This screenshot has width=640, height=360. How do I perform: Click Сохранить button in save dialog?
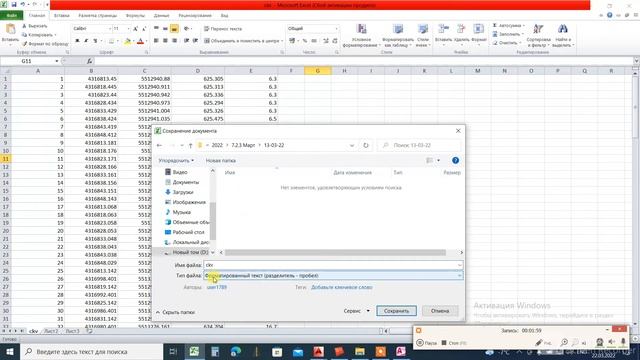[x=396, y=311]
